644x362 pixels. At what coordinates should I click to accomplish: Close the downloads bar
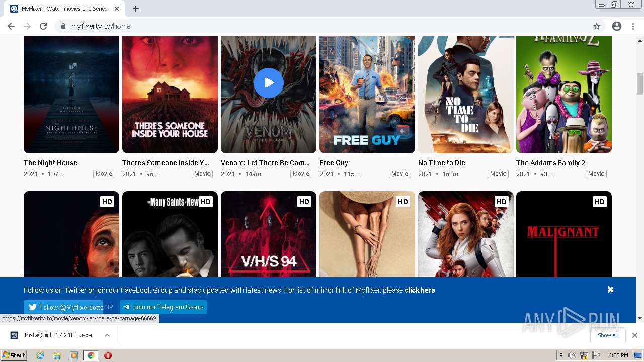tap(635, 335)
